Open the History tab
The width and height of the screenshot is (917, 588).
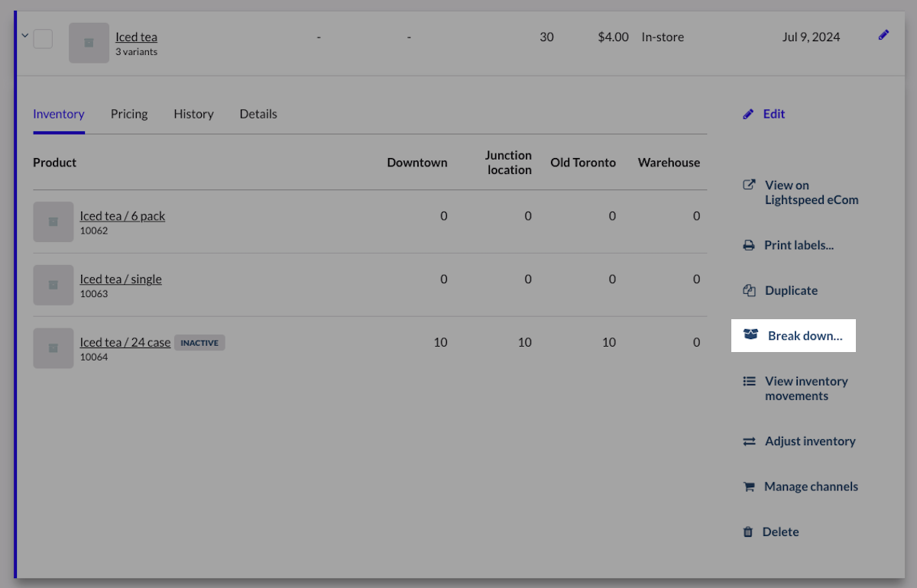(x=193, y=114)
